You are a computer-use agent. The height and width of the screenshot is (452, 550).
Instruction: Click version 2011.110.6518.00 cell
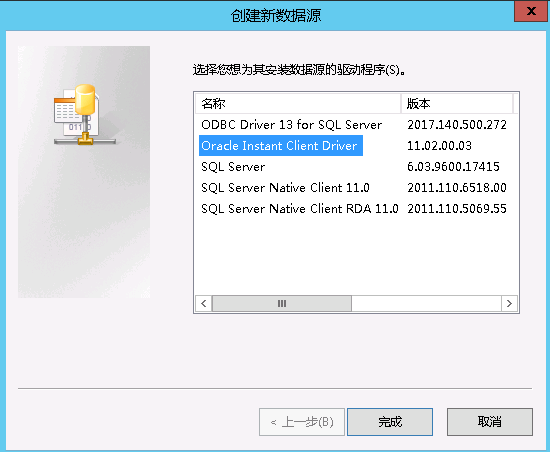tap(457, 188)
